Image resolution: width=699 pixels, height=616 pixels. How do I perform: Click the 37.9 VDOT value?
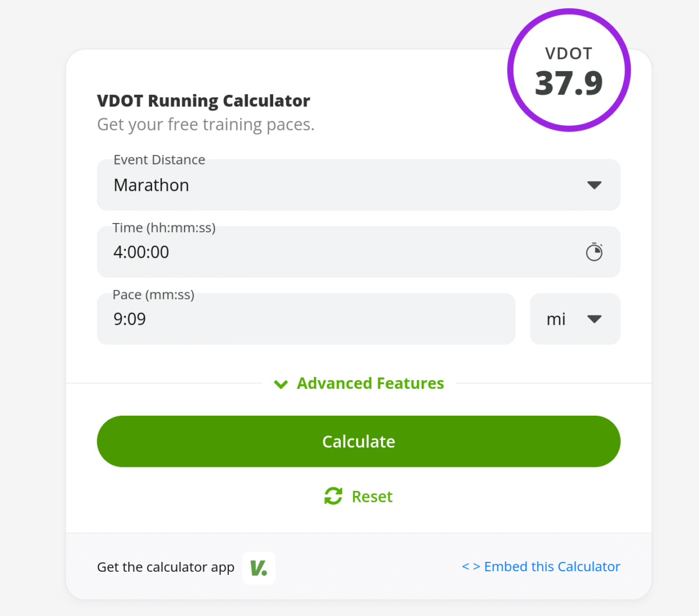[569, 83]
